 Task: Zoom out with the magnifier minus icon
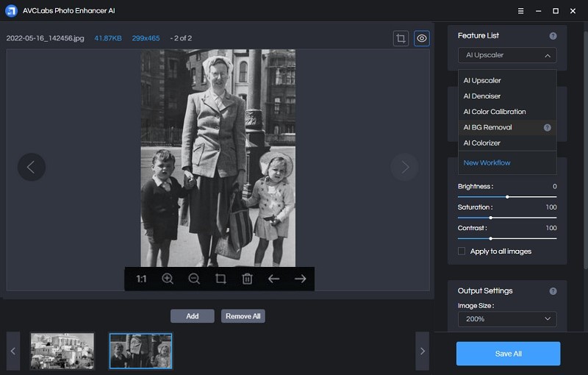tap(194, 279)
